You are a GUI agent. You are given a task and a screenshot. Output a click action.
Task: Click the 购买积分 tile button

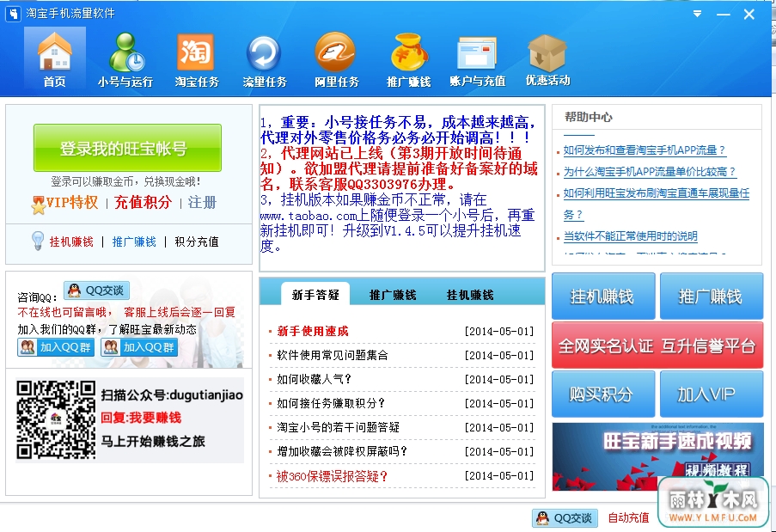(603, 394)
